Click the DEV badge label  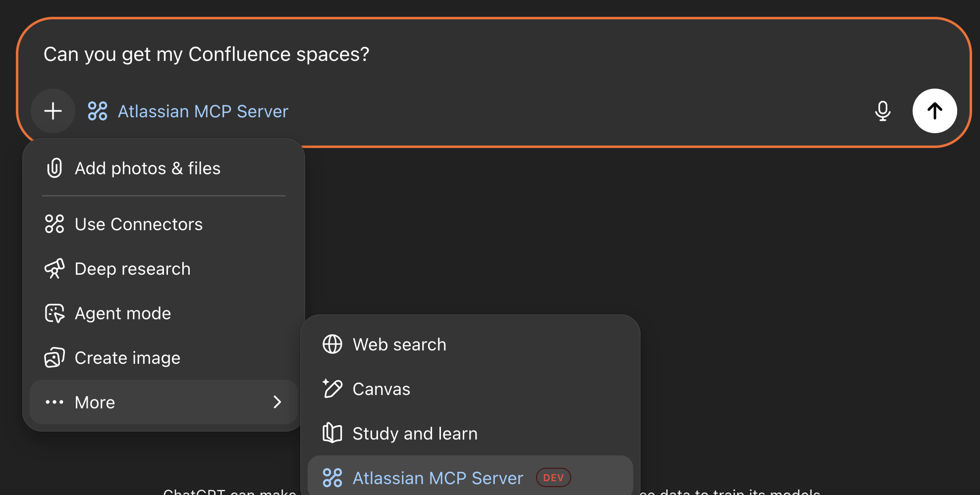pos(553,478)
